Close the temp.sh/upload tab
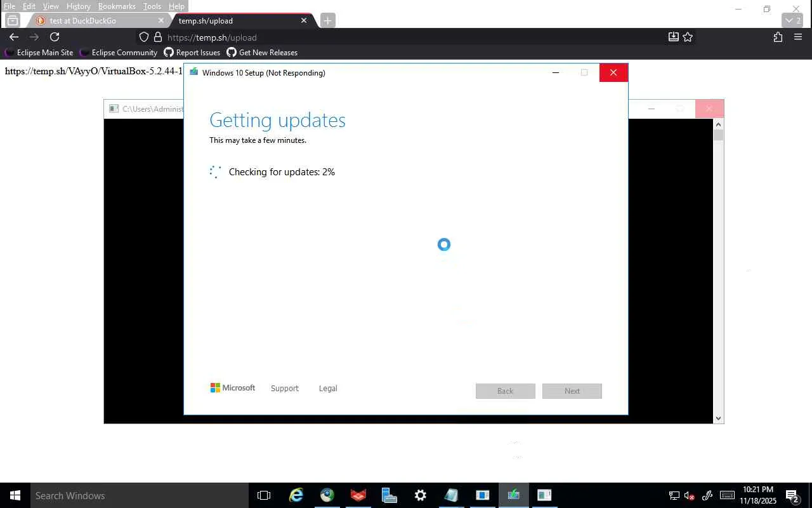This screenshot has width=812, height=508. click(304, 20)
